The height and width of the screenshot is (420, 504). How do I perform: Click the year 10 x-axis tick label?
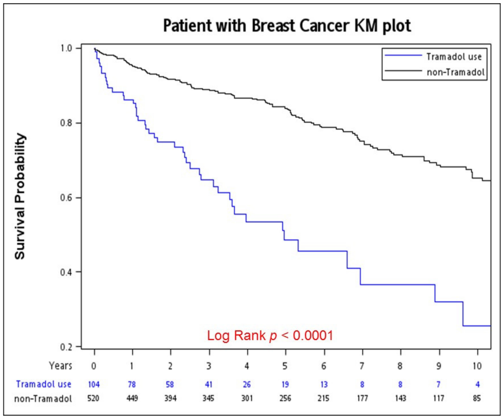(477, 366)
